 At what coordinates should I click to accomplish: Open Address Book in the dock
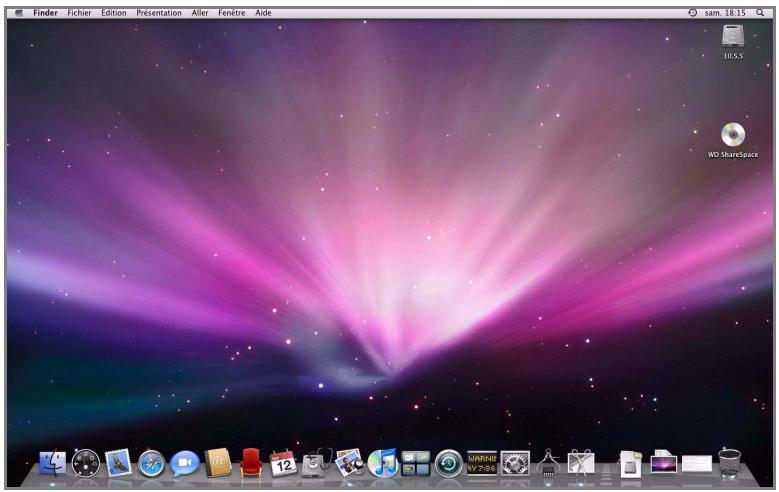[218, 463]
